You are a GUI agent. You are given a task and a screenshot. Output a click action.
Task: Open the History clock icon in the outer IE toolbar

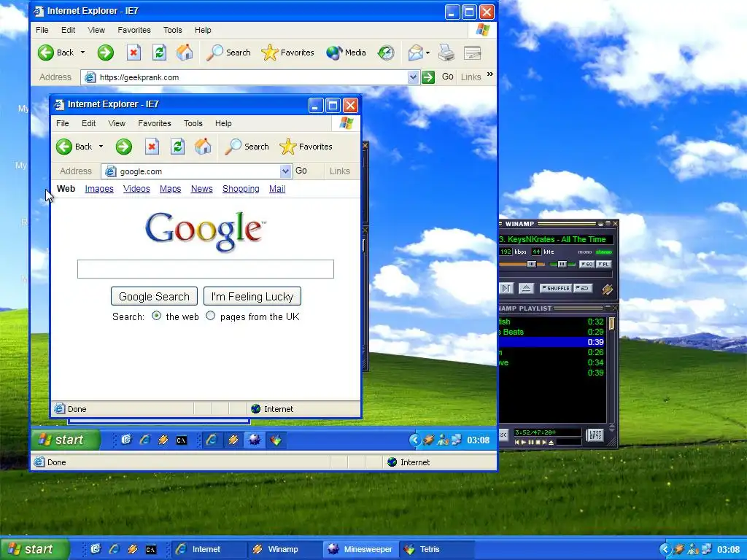[386, 52]
